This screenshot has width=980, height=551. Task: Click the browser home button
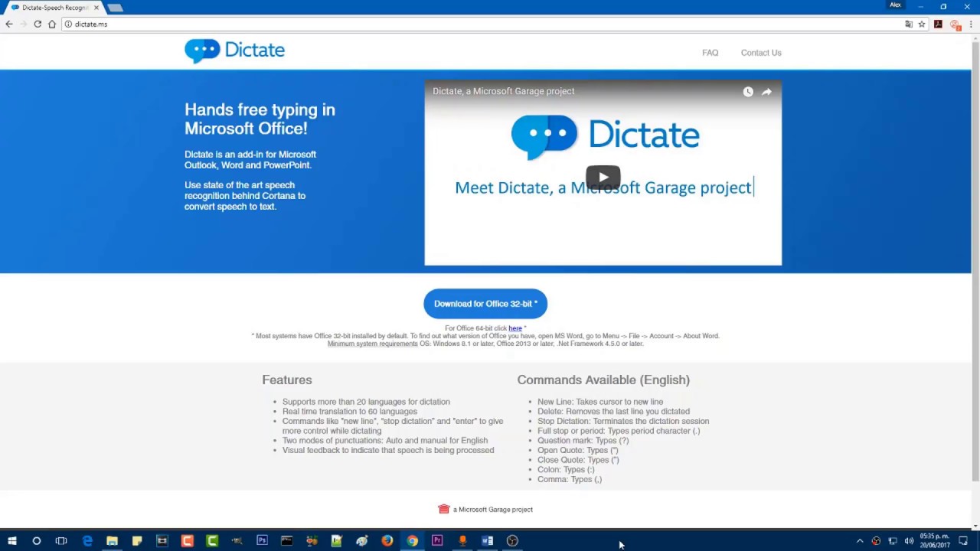(52, 24)
